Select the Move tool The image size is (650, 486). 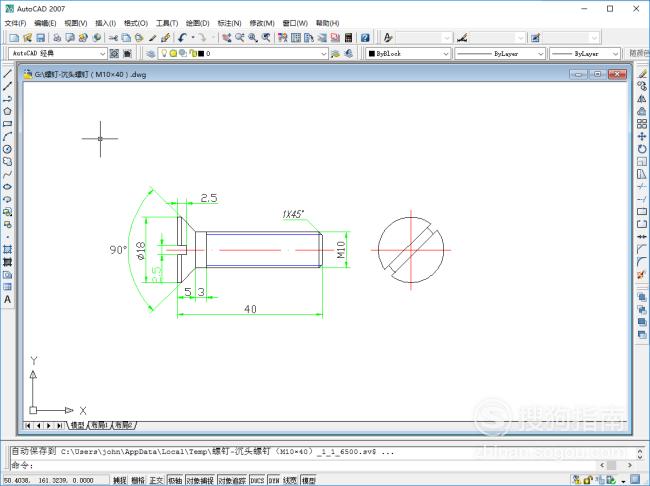(642, 136)
